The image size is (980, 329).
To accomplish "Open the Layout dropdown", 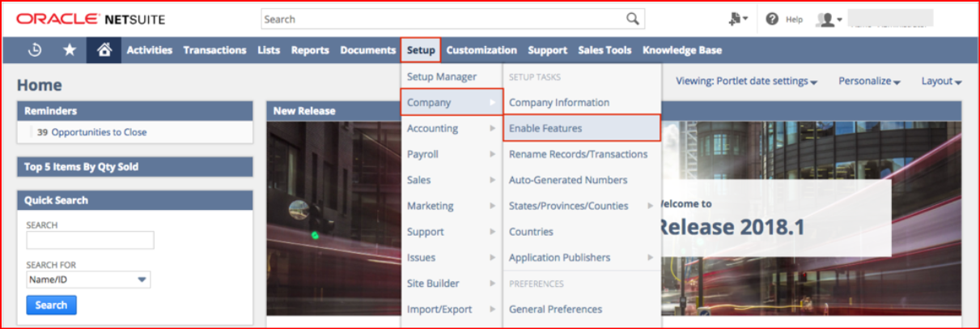I will (941, 81).
